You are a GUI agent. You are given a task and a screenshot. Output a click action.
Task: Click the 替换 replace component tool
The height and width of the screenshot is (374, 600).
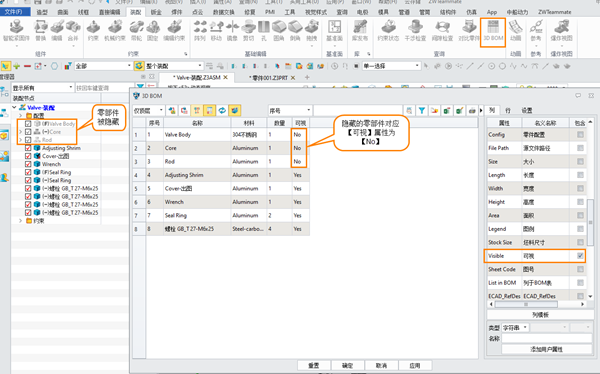pos(41,31)
